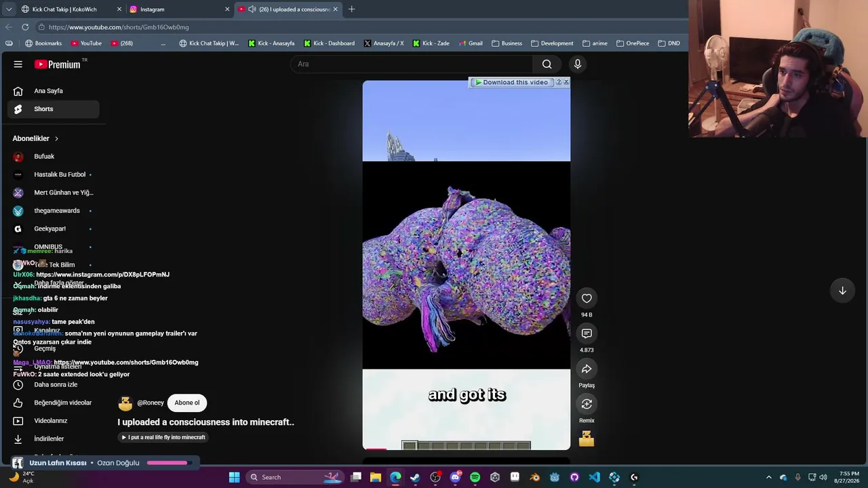Open the Download bar help question mark

coord(558,82)
